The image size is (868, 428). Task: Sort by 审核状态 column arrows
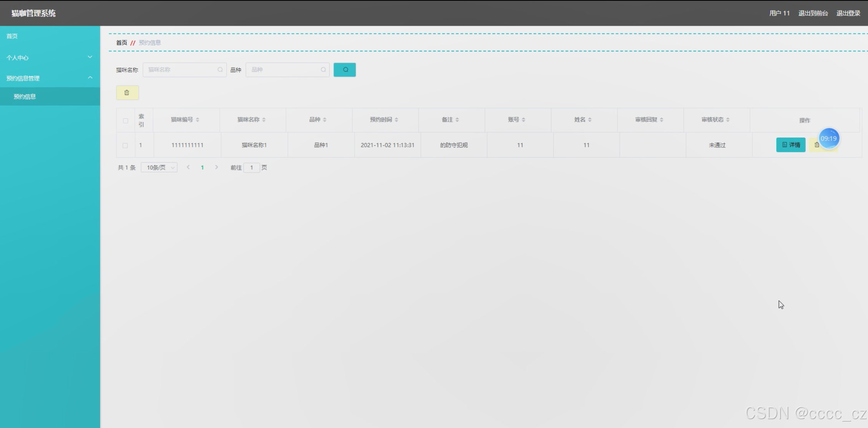728,120
